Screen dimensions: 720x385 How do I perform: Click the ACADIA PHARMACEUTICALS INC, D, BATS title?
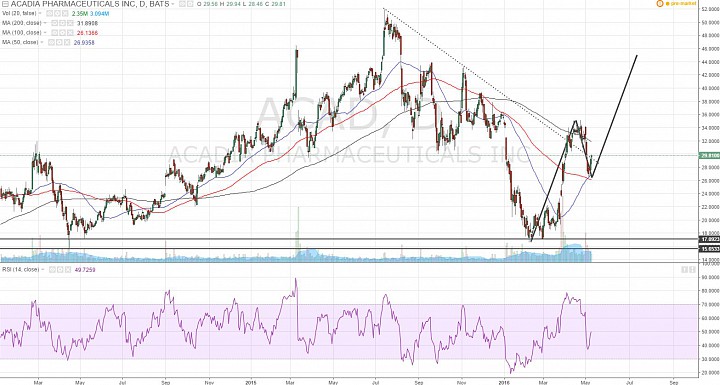pos(90,4)
